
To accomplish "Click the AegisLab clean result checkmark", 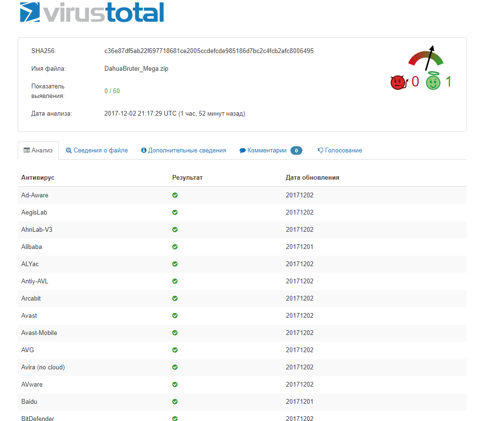I will pyautogui.click(x=175, y=212).
